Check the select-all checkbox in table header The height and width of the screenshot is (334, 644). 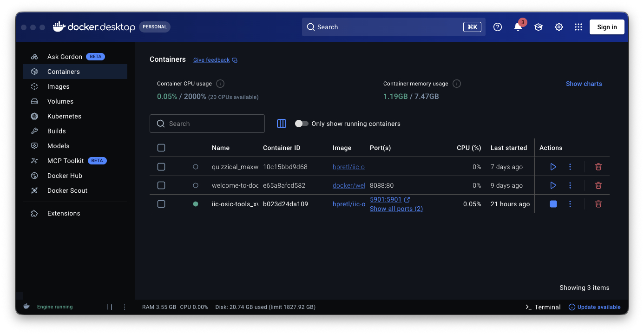pos(161,148)
